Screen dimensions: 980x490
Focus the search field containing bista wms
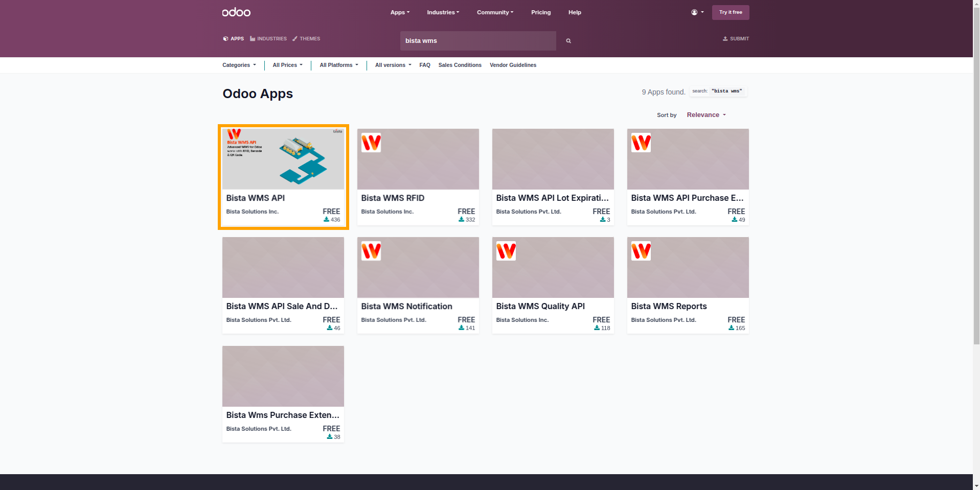point(478,41)
